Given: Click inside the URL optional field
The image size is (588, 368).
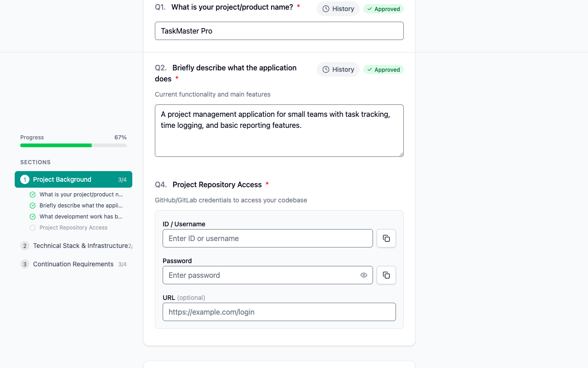Looking at the screenshot, I should coord(279,312).
